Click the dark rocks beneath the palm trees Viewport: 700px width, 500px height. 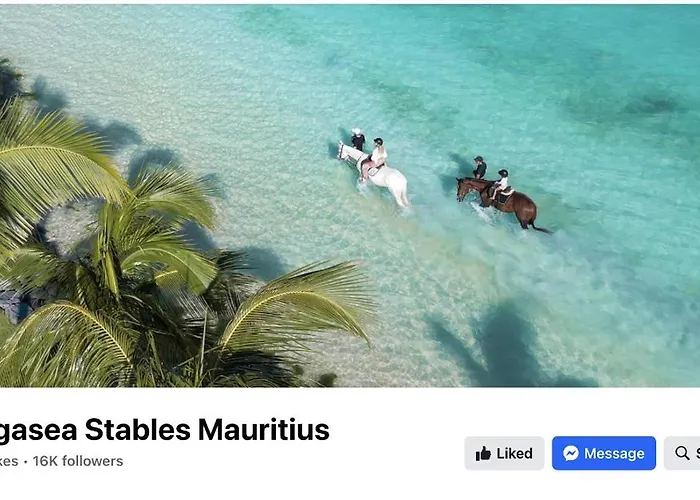click(16, 306)
